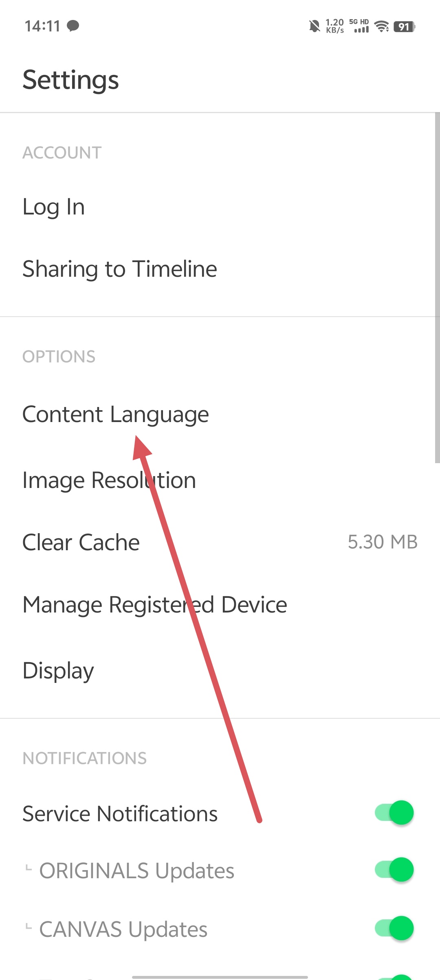Disable the Service Notifications toggle
Viewport: 440px width, 980px height.
click(x=394, y=812)
